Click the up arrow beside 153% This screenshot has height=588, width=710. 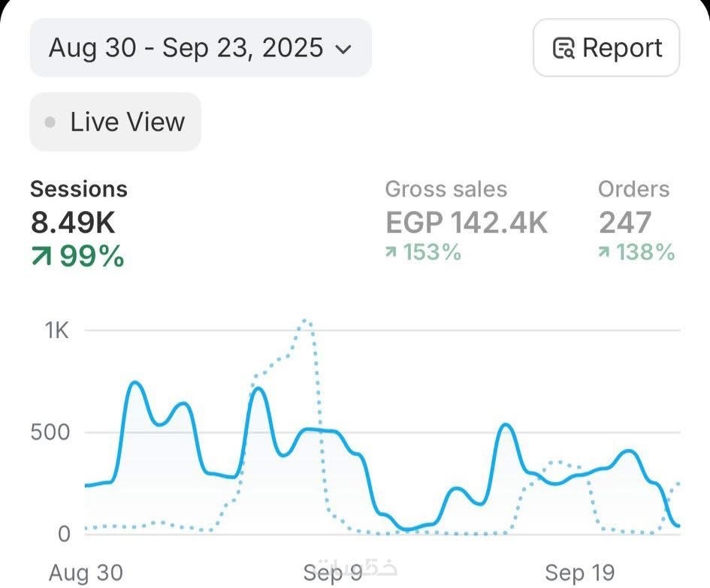tap(391, 253)
